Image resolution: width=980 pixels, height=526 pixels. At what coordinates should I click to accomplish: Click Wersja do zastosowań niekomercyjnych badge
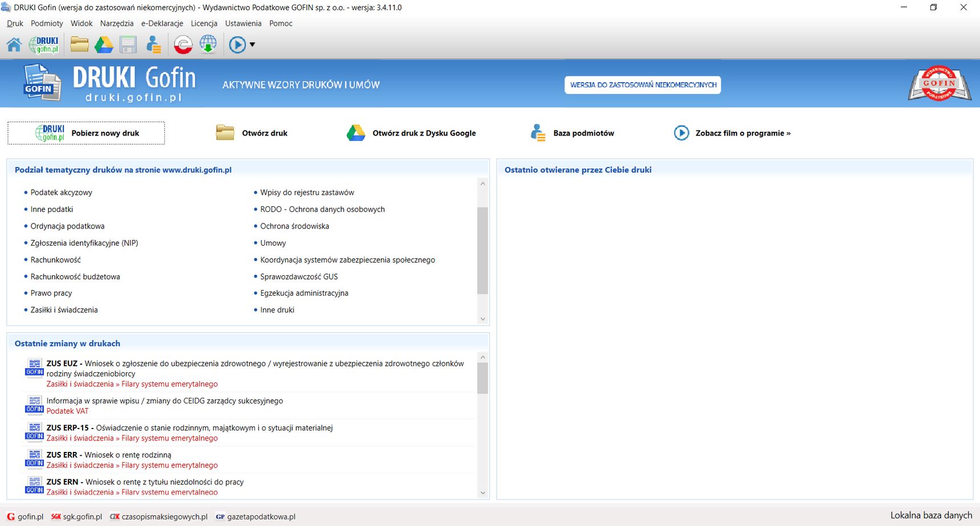[643, 85]
